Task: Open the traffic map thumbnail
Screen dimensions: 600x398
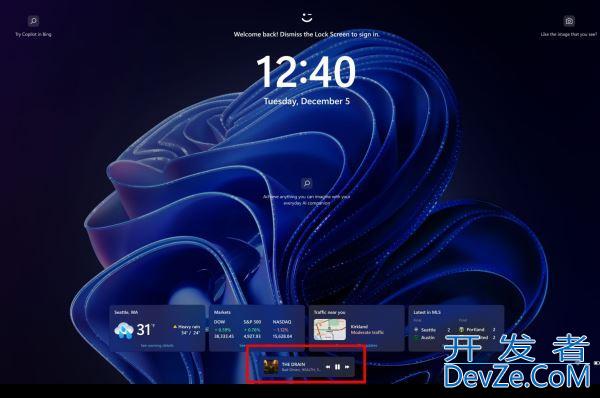Action: coord(330,329)
